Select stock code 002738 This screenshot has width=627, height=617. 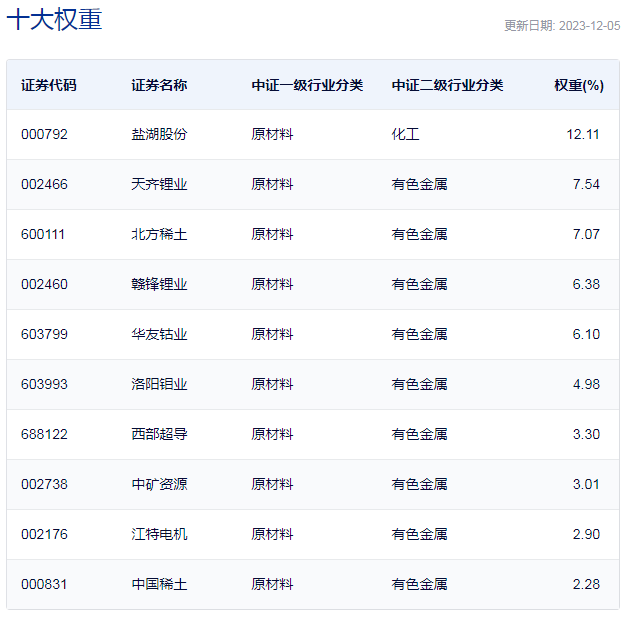tap(44, 484)
